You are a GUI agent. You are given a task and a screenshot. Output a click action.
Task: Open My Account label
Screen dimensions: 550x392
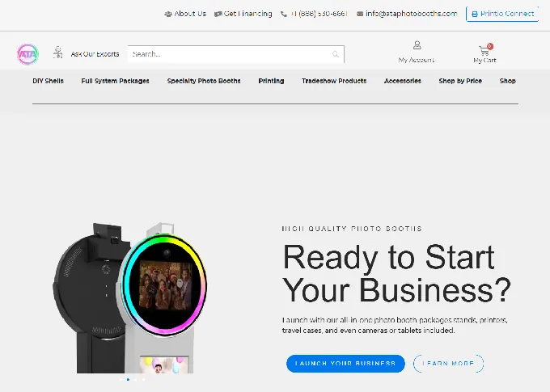point(417,60)
